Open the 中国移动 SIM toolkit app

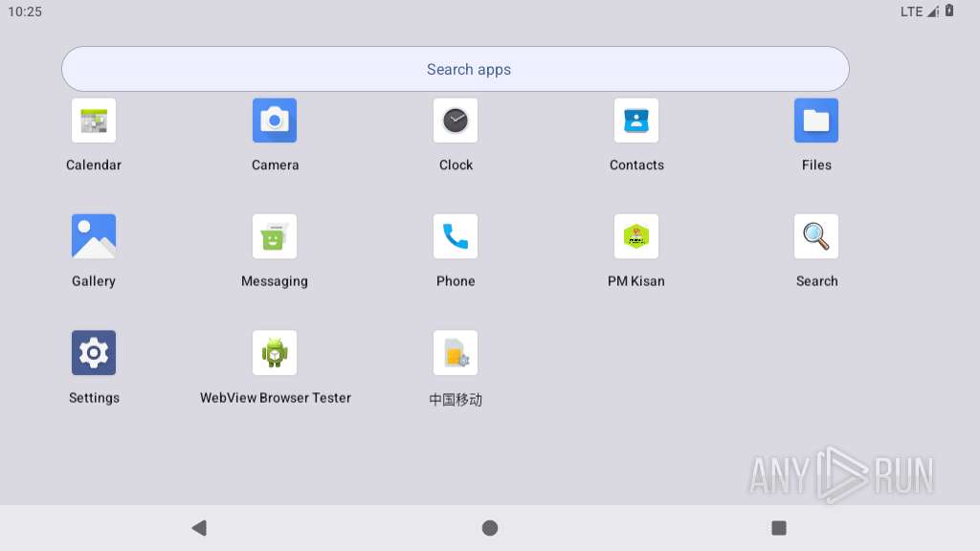coord(456,352)
